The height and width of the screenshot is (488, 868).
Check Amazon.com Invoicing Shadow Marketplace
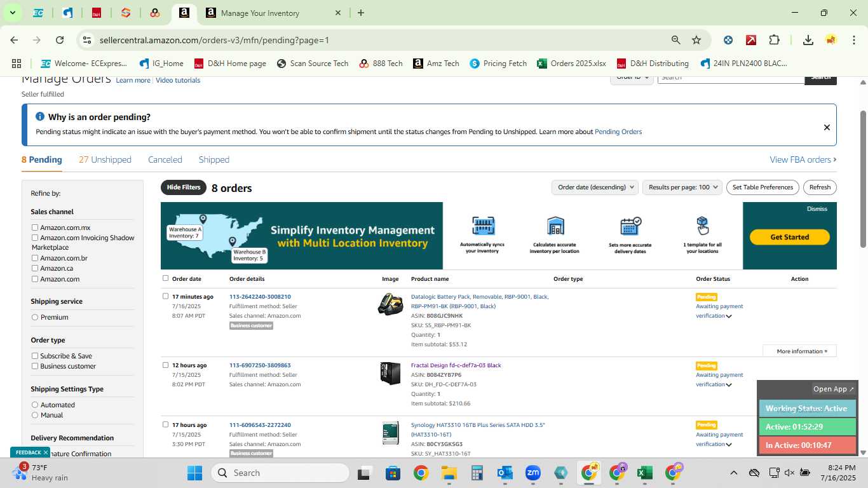35,238
